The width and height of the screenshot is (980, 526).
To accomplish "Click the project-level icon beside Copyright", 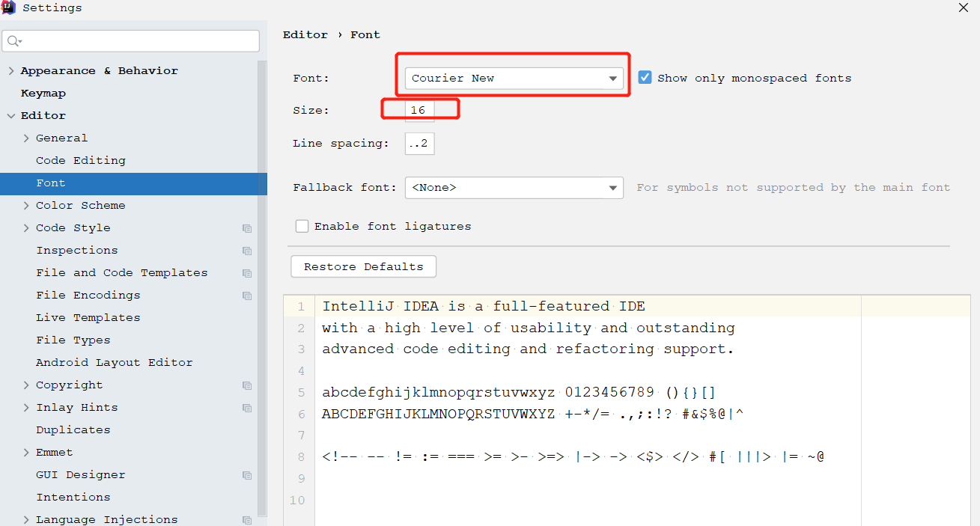I will [x=247, y=385].
